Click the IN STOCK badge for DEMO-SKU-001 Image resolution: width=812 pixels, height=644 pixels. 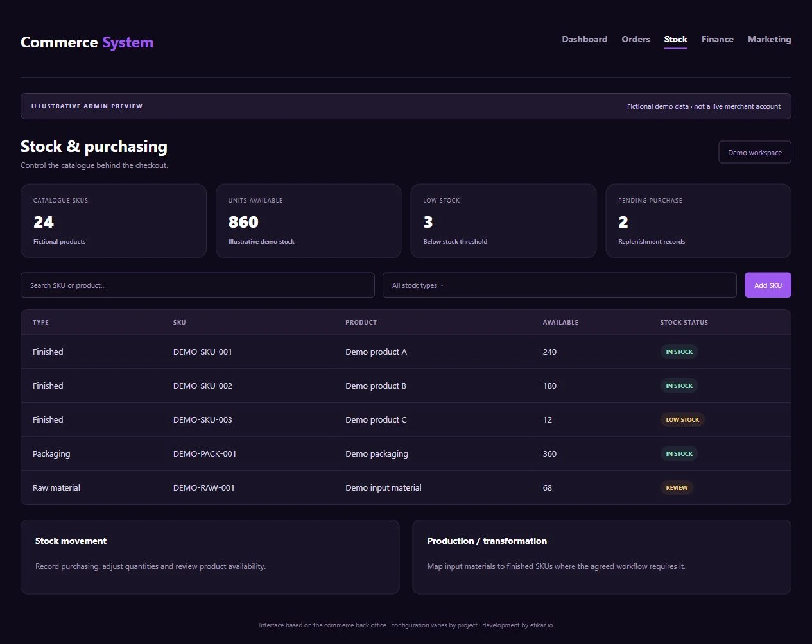(x=679, y=352)
